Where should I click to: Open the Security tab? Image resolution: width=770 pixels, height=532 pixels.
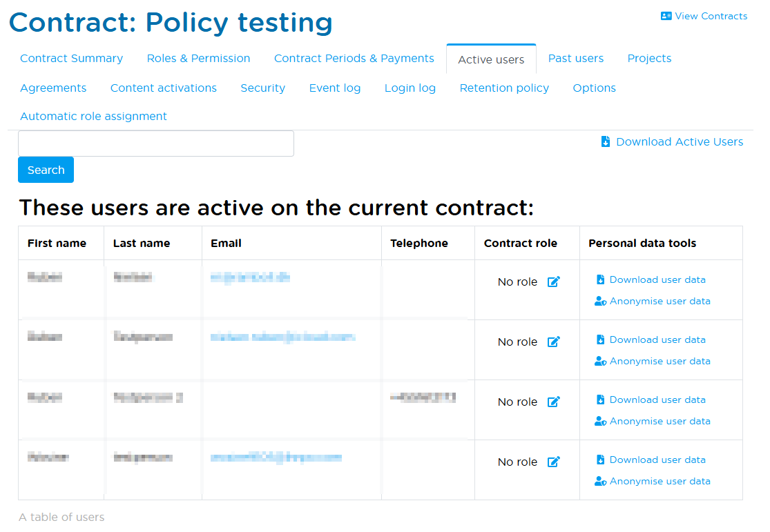pos(262,88)
